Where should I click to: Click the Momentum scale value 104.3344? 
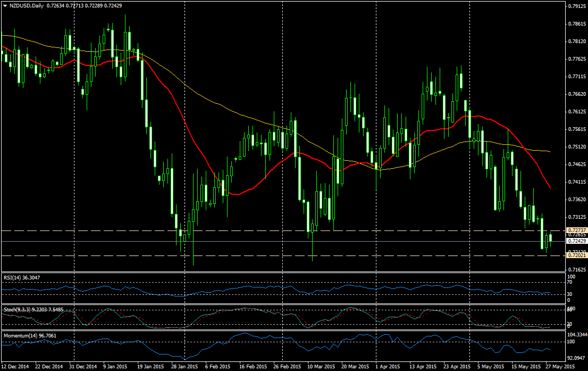(x=576, y=334)
